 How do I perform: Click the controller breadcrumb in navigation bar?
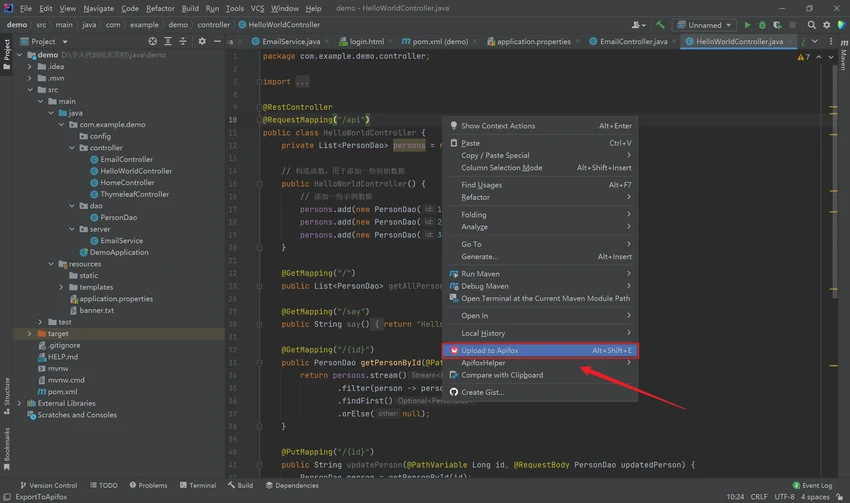point(213,24)
